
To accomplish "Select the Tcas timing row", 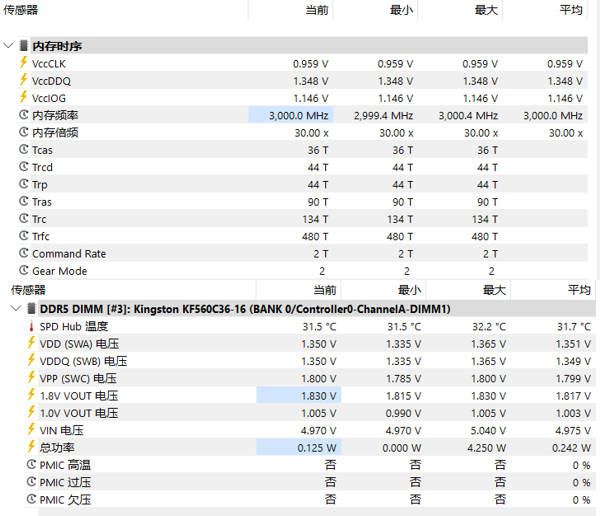I will pos(302,150).
